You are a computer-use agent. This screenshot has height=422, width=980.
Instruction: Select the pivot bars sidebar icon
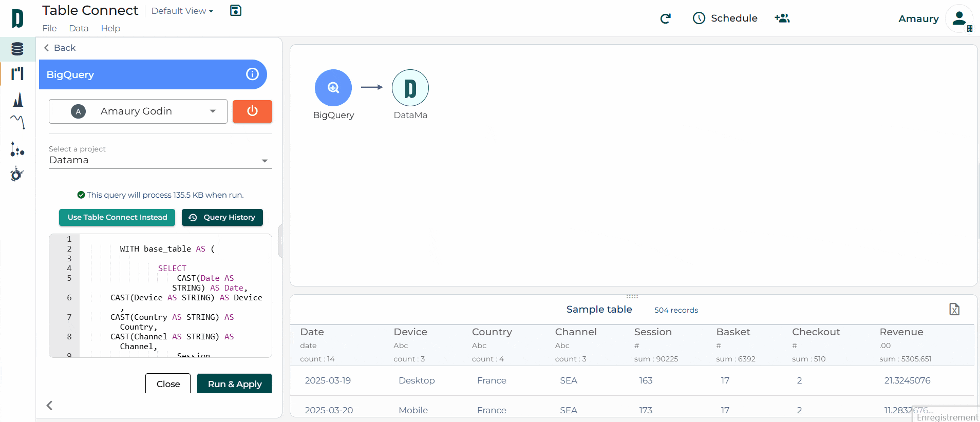point(17,73)
